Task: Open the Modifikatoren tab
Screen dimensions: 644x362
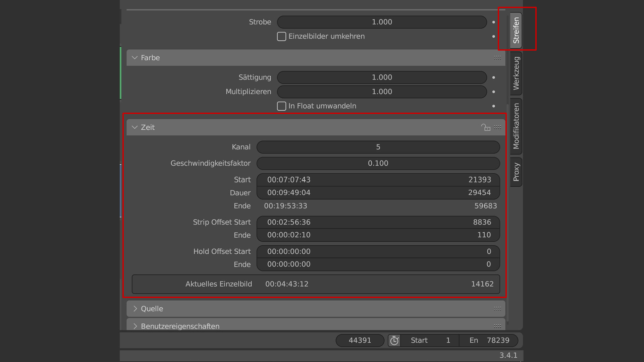Action: (x=516, y=126)
